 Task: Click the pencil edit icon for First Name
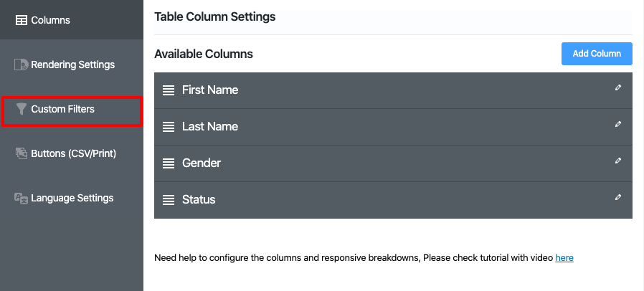coord(618,88)
